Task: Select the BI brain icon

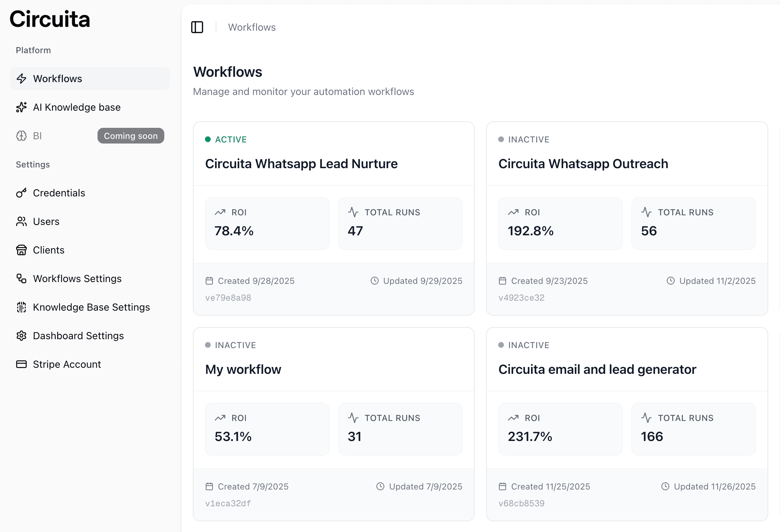Action: point(21,136)
